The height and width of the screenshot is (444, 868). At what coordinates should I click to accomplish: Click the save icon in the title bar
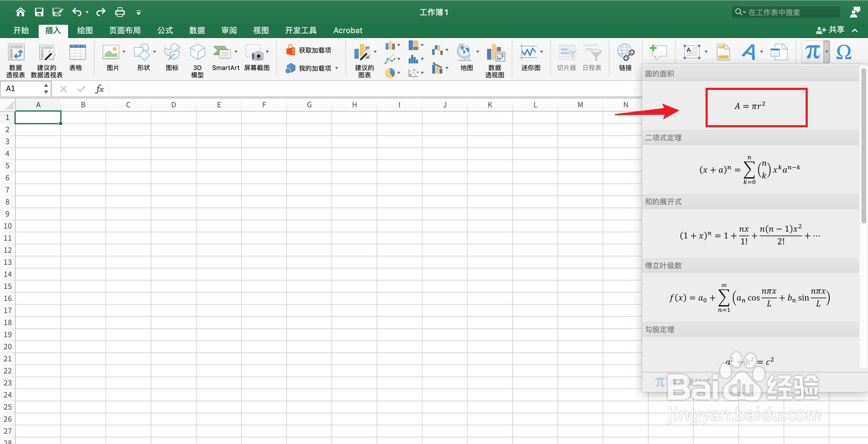pos(39,12)
